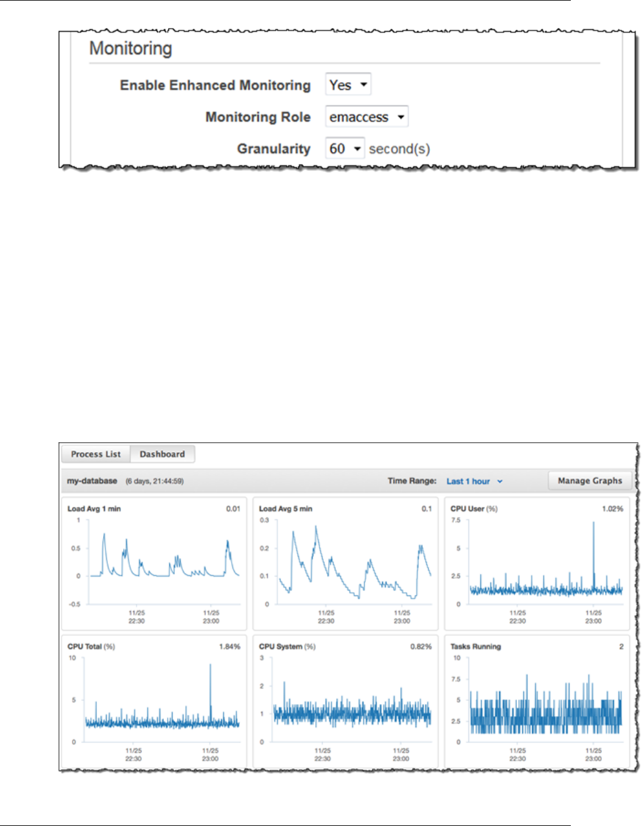
Task: Click the Load Avg 1 min graph
Action: pyautogui.click(x=154, y=564)
